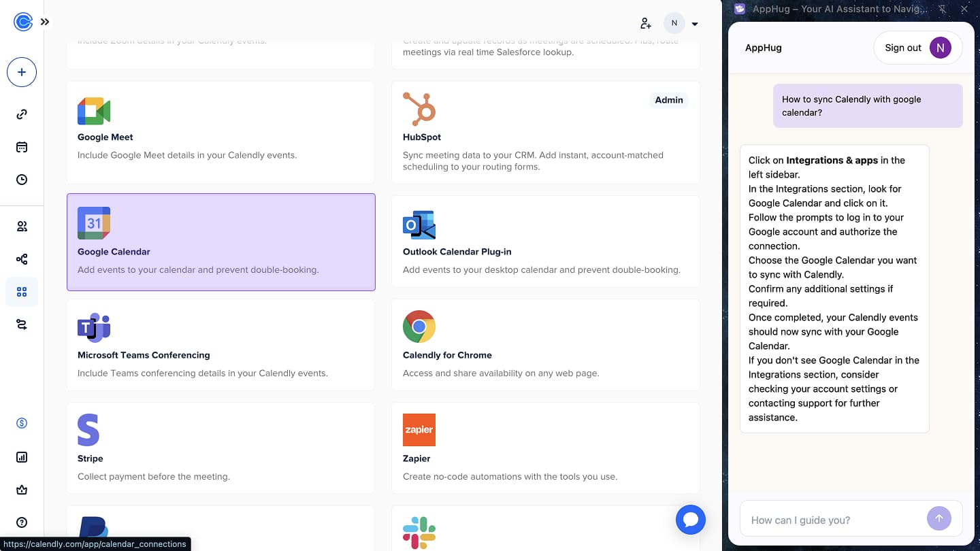
Task: Close the AppHug side panel
Action: [964, 9]
